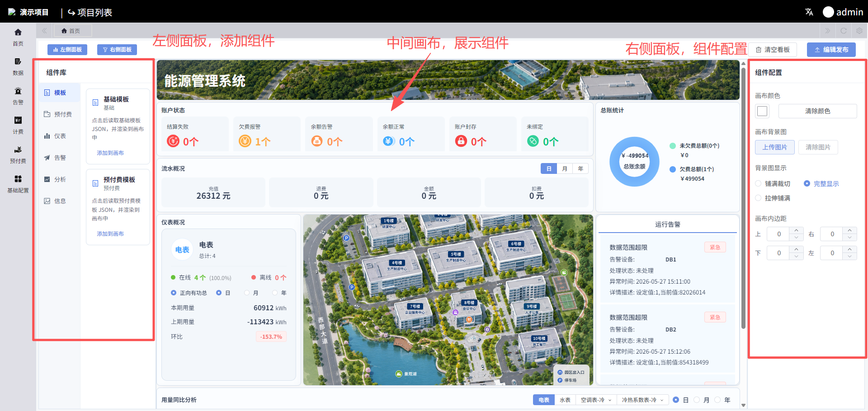Open the 冷热系数表-冷 dropdown
Image resolution: width=868 pixels, height=411 pixels.
click(642, 400)
